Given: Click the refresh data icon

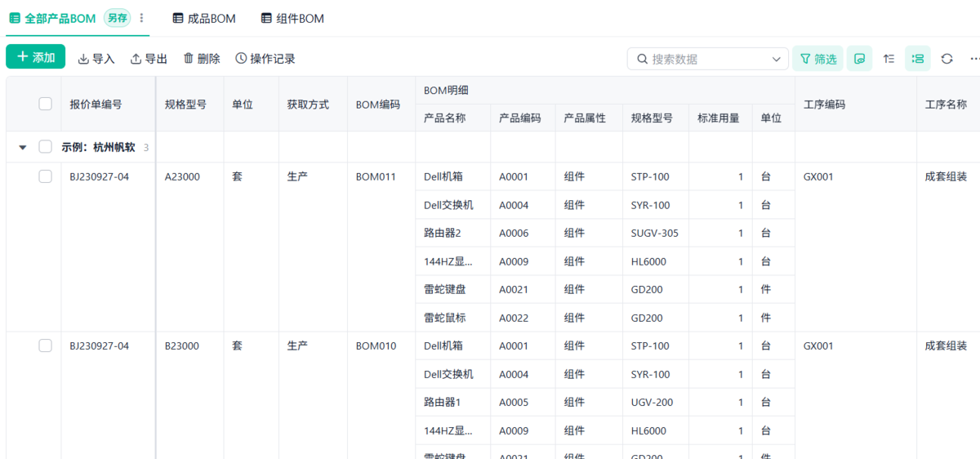Looking at the screenshot, I should coord(947,59).
